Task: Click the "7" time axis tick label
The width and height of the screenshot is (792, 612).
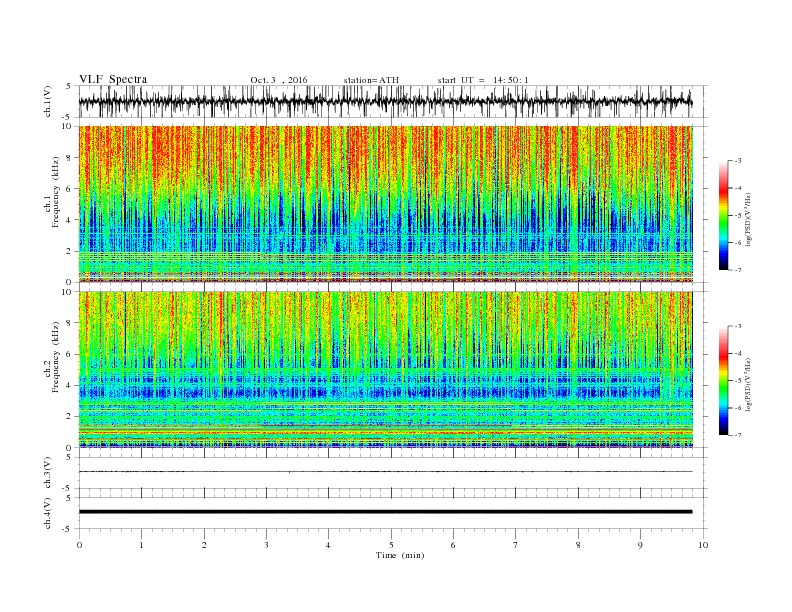Action: (516, 545)
